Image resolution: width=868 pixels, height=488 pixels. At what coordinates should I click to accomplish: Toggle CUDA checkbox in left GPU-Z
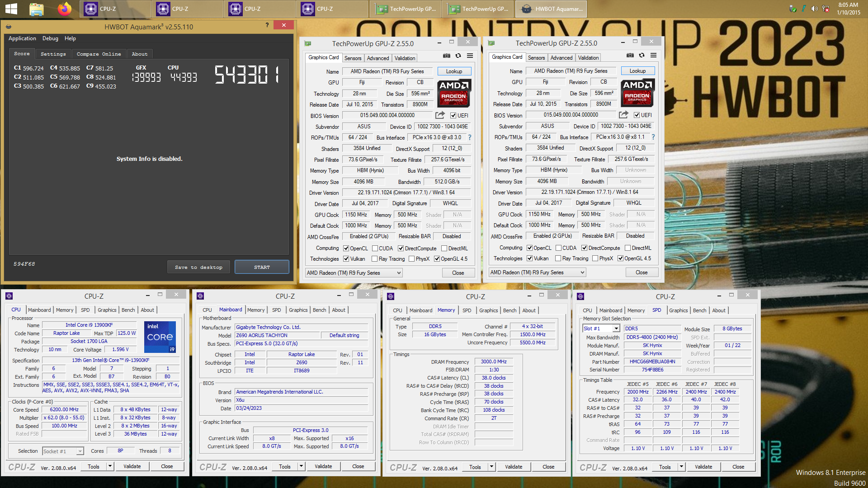pyautogui.click(x=375, y=249)
